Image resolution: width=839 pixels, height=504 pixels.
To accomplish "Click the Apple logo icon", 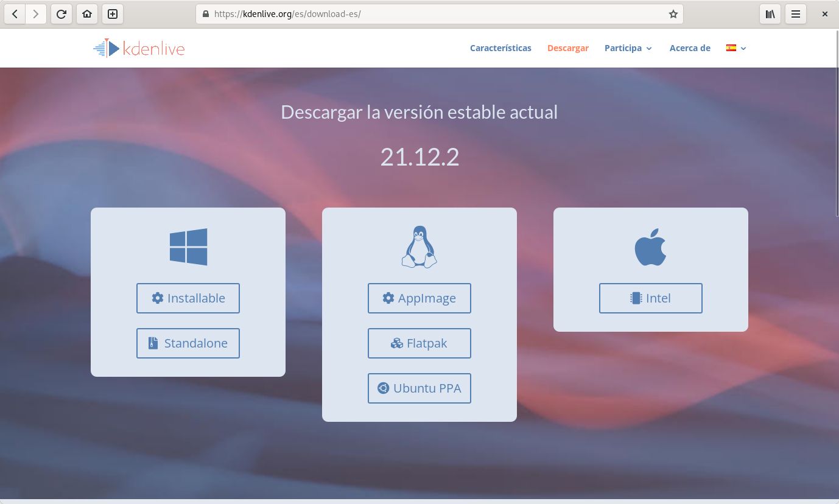I will [651, 247].
